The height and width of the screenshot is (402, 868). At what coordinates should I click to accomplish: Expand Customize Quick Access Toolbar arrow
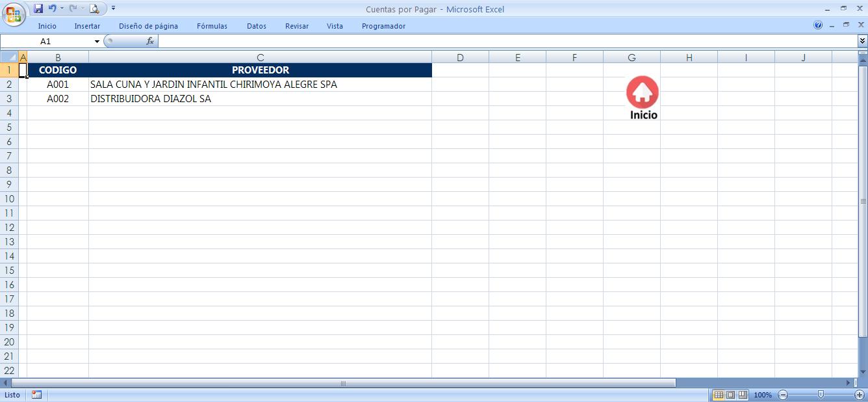pyautogui.click(x=114, y=8)
